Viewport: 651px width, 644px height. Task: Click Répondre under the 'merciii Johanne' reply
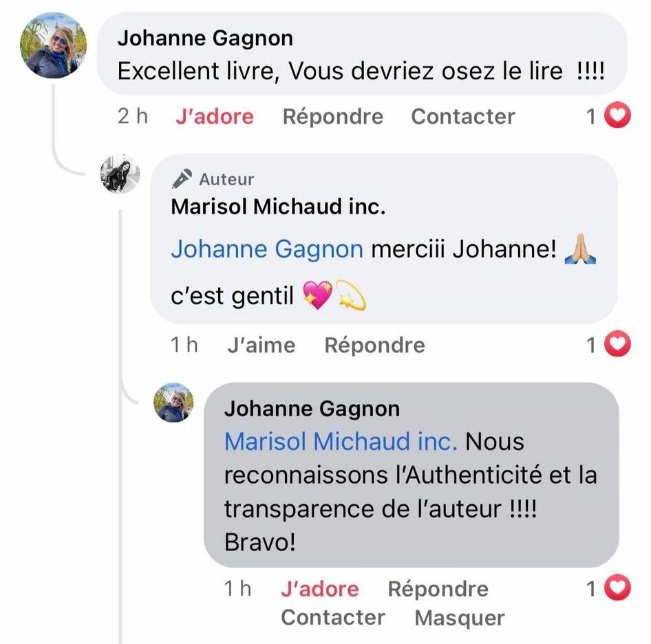click(x=374, y=345)
